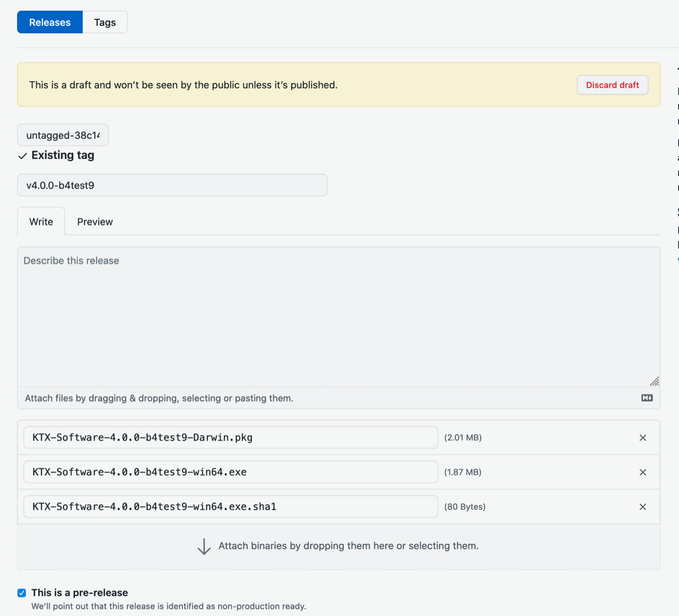This screenshot has width=679, height=616.
Task: Expand the attach binaries selection area
Action: [339, 546]
